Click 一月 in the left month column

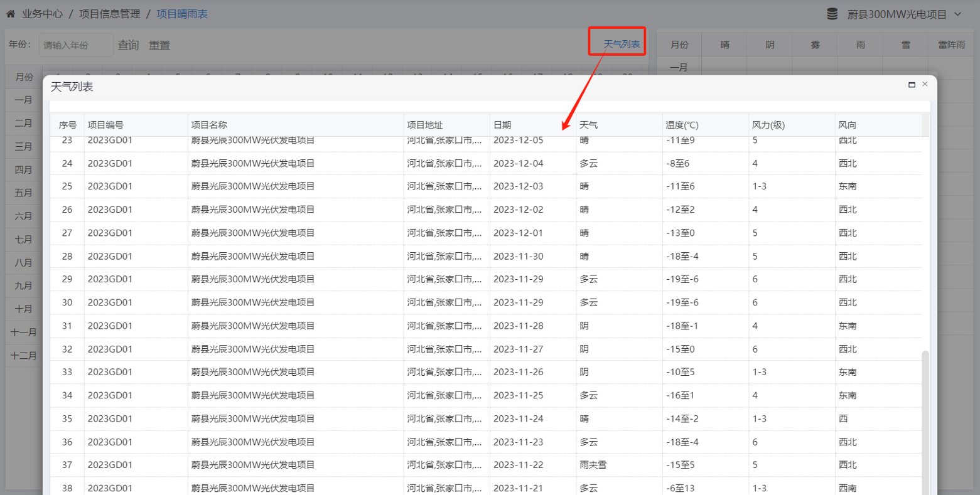click(24, 100)
